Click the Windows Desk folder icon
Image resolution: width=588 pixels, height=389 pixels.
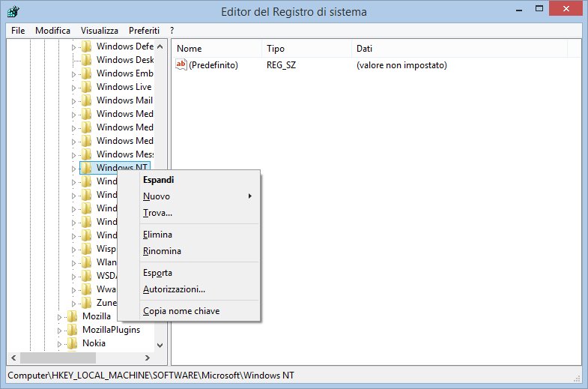click(x=87, y=60)
